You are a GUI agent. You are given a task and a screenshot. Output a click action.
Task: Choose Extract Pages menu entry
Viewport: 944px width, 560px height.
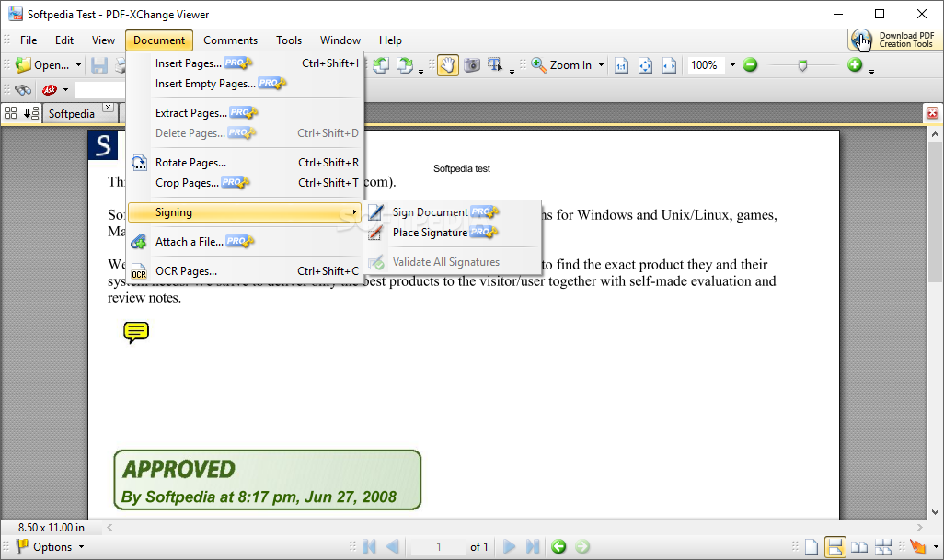coord(245,113)
